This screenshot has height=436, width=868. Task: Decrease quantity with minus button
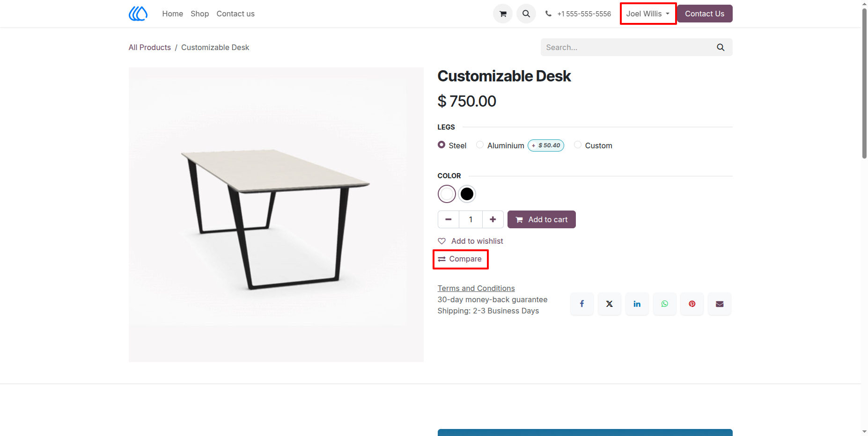(449, 219)
